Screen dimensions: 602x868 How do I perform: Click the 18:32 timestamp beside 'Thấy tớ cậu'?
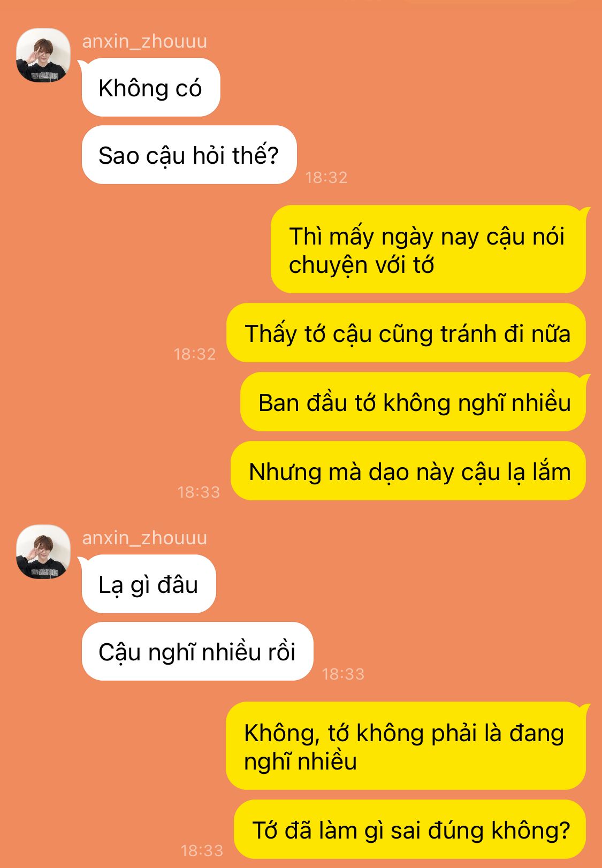pyautogui.click(x=195, y=354)
